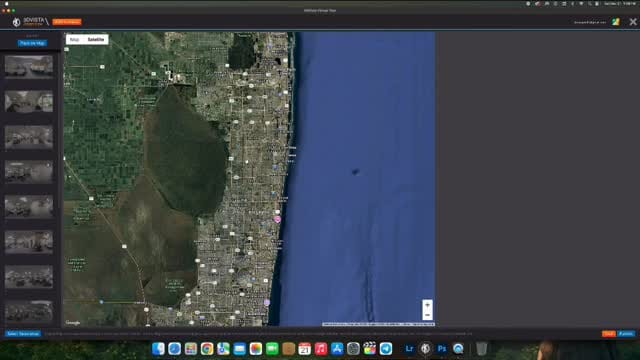Open Final Cut Pro from the dock

[369, 349]
